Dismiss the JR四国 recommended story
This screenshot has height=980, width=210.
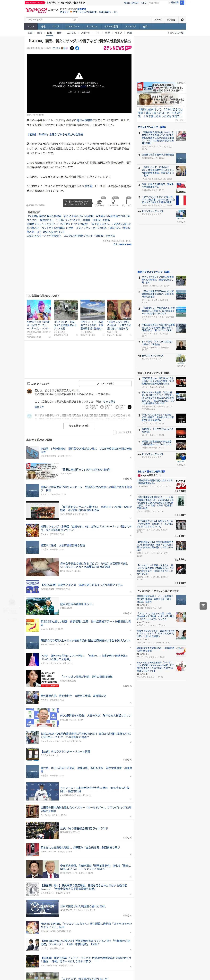click(131, 457)
